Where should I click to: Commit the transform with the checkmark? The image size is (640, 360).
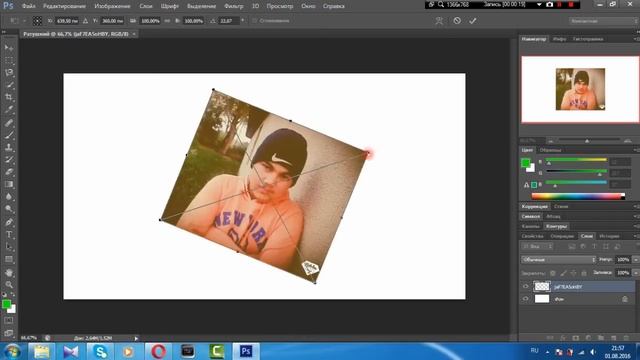[473, 20]
